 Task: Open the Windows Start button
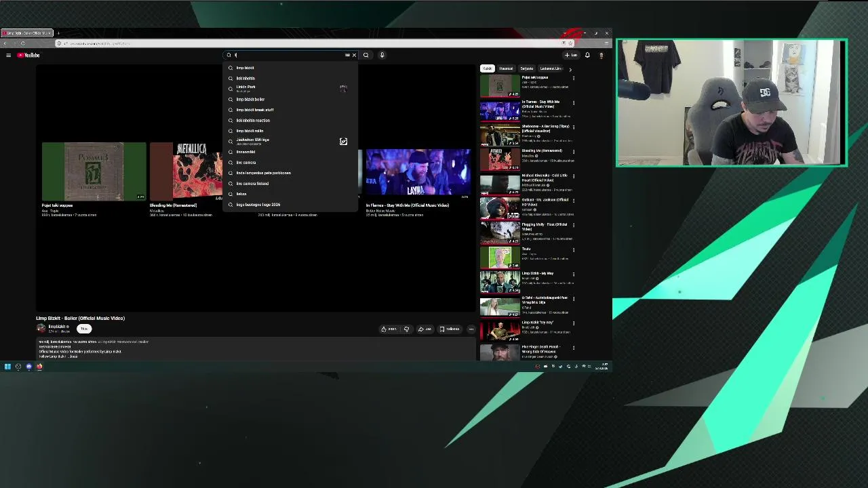(7, 367)
